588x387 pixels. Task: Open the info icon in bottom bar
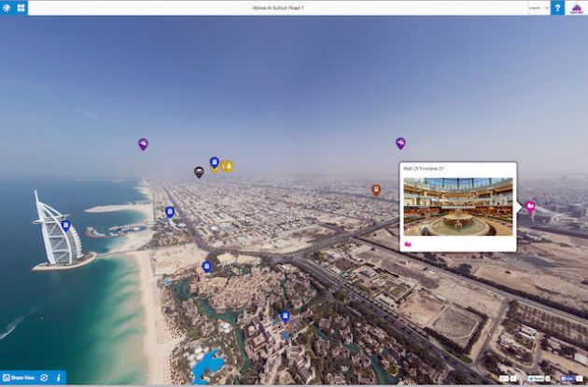pyautogui.click(x=58, y=378)
